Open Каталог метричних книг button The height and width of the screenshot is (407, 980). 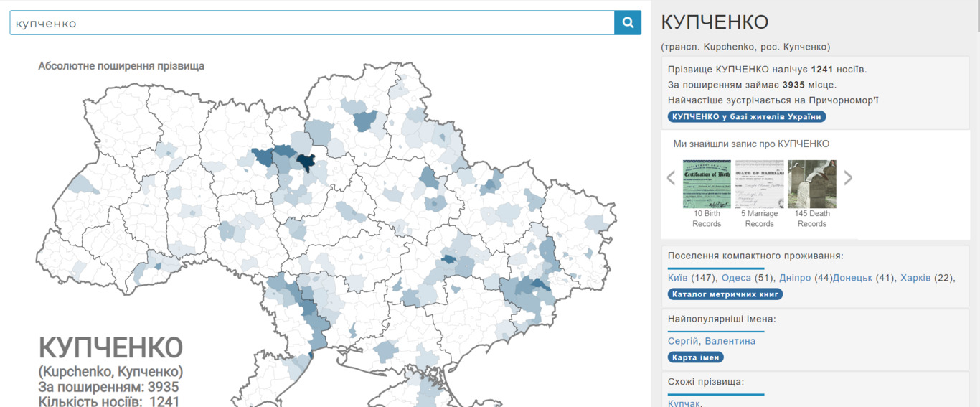pyautogui.click(x=725, y=294)
